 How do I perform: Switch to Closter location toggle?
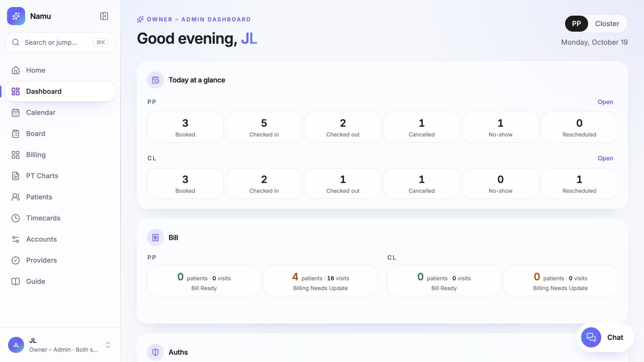click(607, 24)
